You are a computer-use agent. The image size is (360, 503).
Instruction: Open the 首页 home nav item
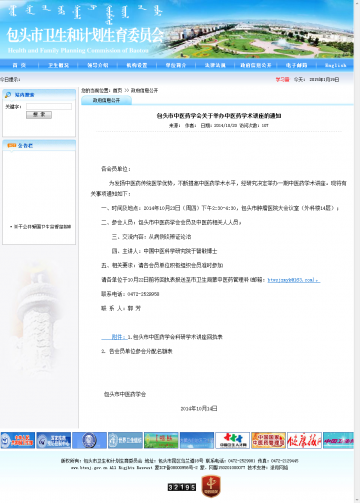19,65
